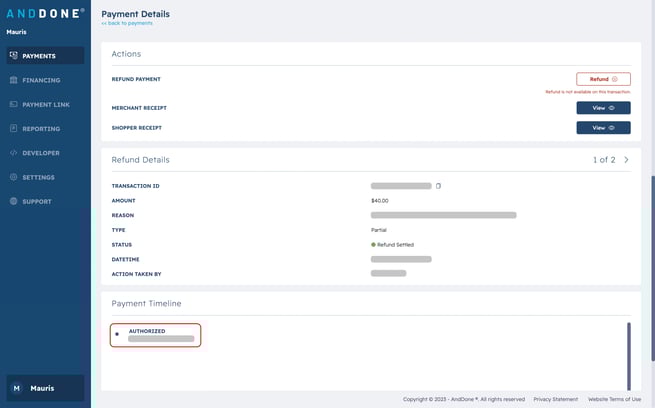Open the Financing menu item

coord(41,80)
